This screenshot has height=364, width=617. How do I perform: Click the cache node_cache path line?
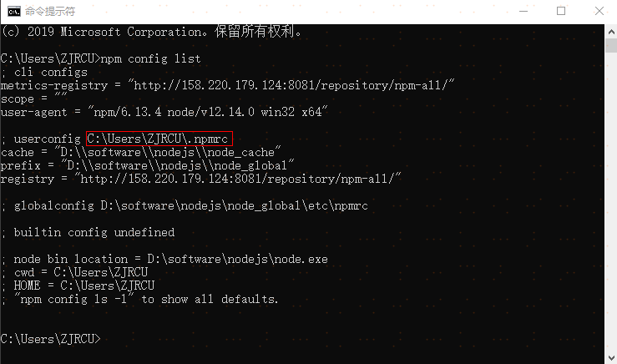point(141,152)
